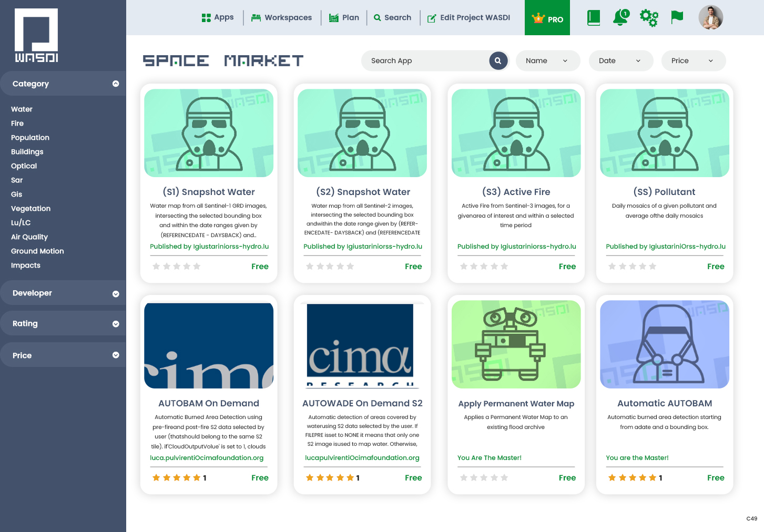
Task: Select the Optical category
Action: coord(24,166)
